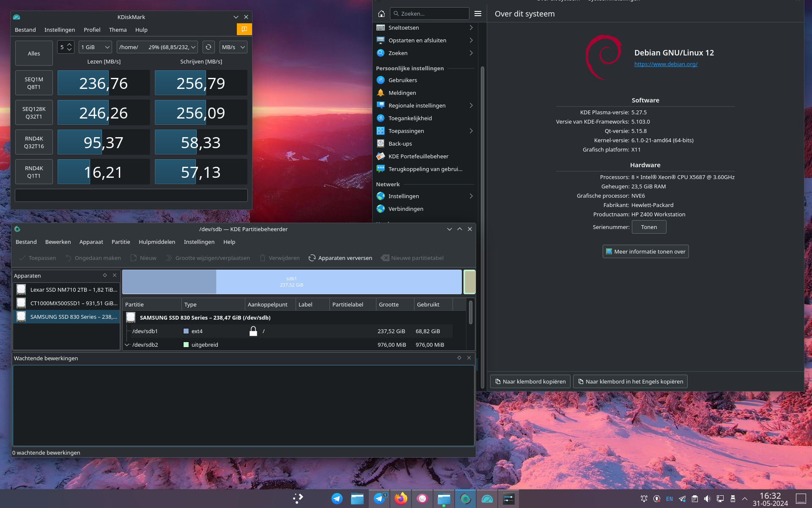Open the 1 GiB test size dropdown
The image size is (812, 508).
[x=95, y=47]
